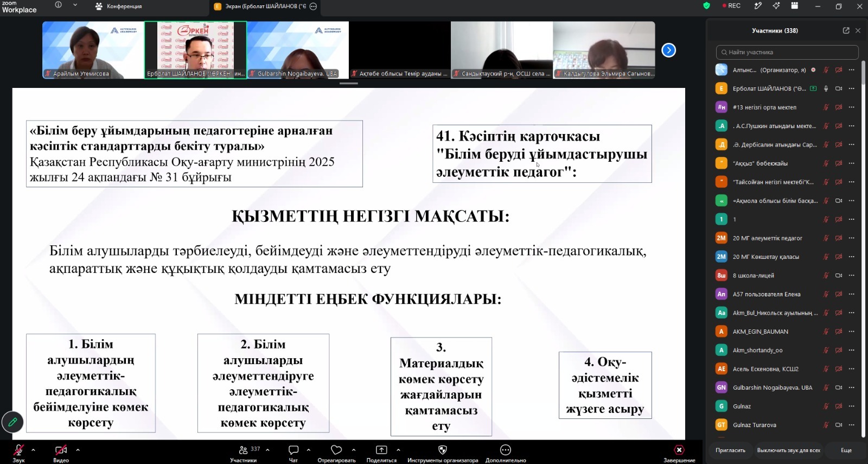Open Инструменты организатора shield icon
The height and width of the screenshot is (464, 868).
[x=443, y=450]
